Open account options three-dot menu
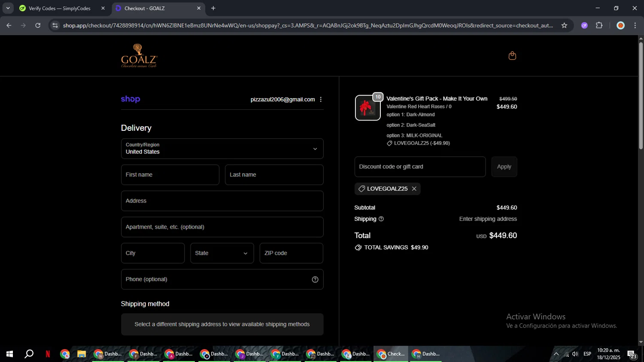Screen dimensions: 644x362 click(x=321, y=100)
